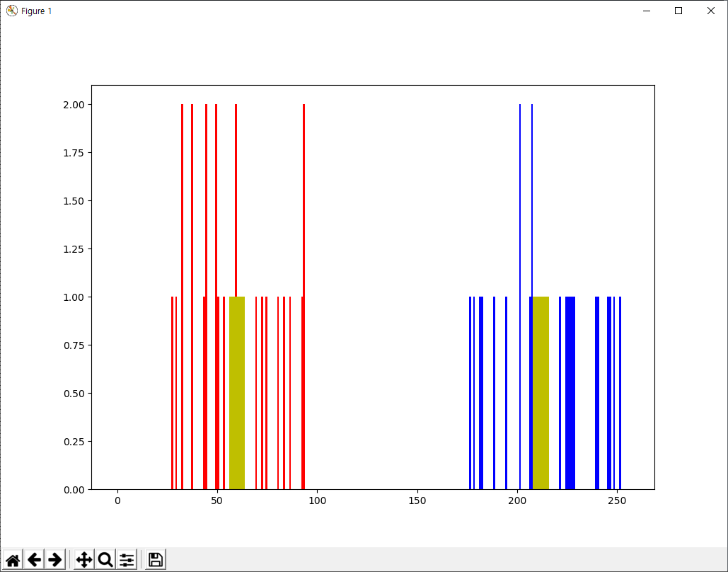This screenshot has height=572, width=728.
Task: Click the y-axis label 0.25
Action: (x=74, y=442)
